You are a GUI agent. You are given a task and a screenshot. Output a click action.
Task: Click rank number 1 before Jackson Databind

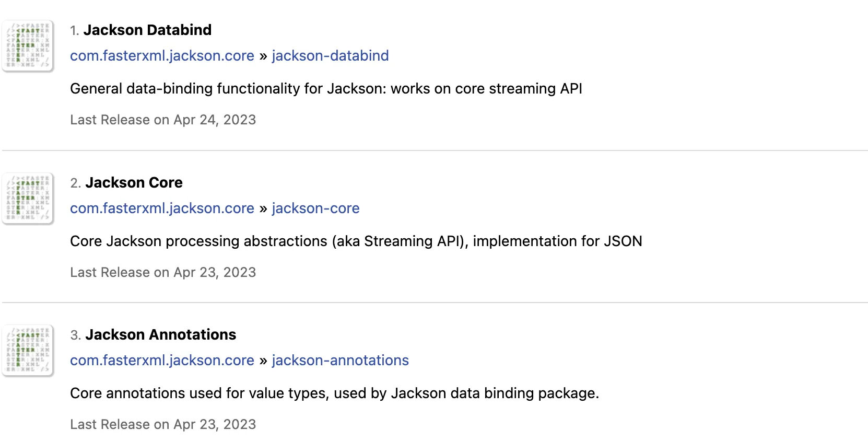(74, 31)
